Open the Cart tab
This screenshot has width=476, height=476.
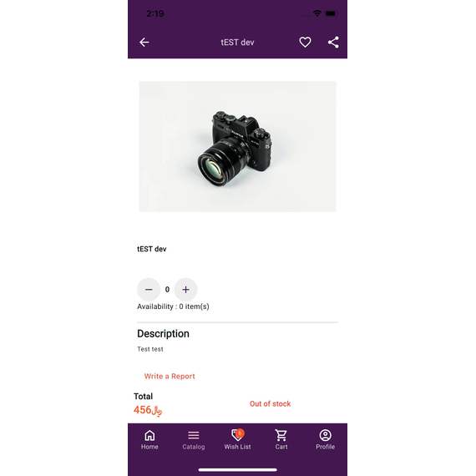click(281, 439)
